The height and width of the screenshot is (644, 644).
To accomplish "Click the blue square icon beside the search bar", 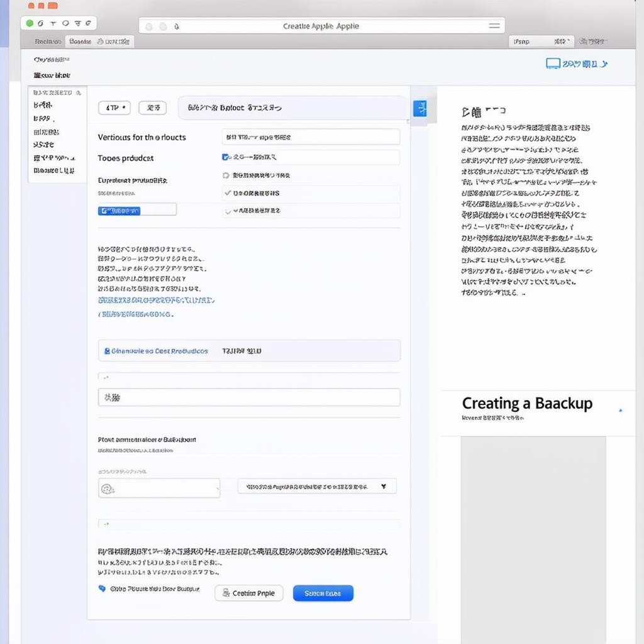I will (x=419, y=108).
